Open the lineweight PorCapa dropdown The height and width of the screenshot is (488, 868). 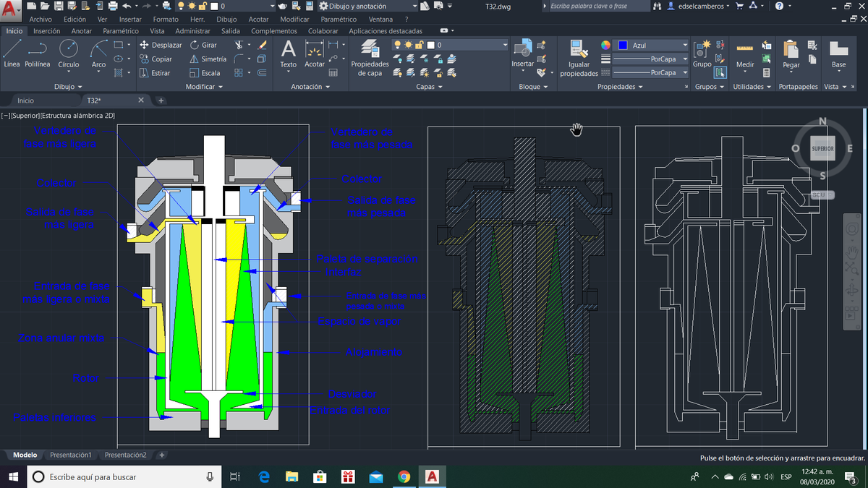tap(684, 59)
